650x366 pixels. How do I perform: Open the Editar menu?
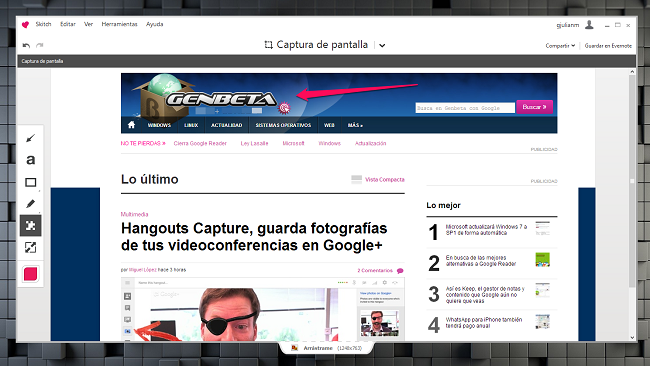click(68, 24)
